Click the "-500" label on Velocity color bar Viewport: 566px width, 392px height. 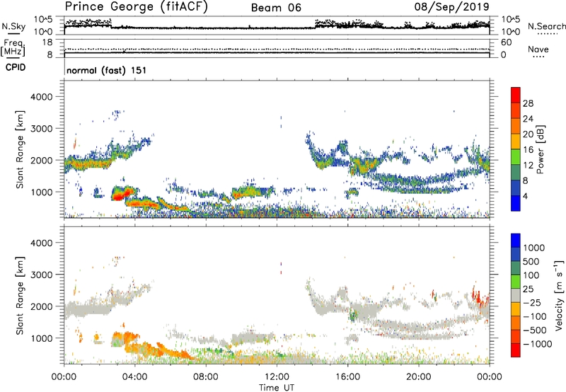pos(534,330)
